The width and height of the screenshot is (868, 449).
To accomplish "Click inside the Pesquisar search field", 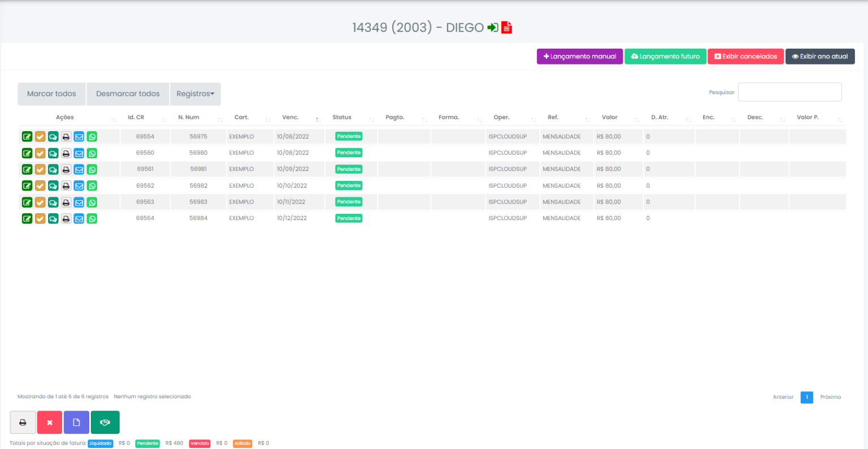I will pyautogui.click(x=789, y=92).
